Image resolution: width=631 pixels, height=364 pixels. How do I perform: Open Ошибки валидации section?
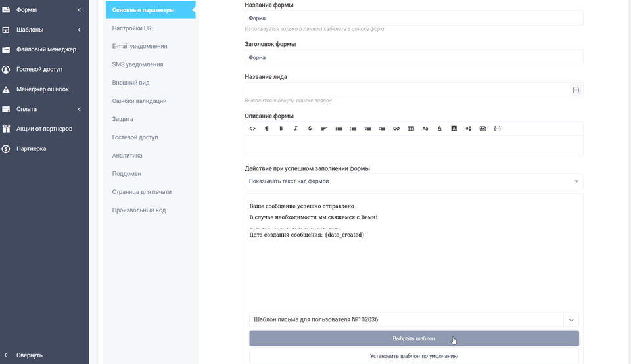coord(139,101)
